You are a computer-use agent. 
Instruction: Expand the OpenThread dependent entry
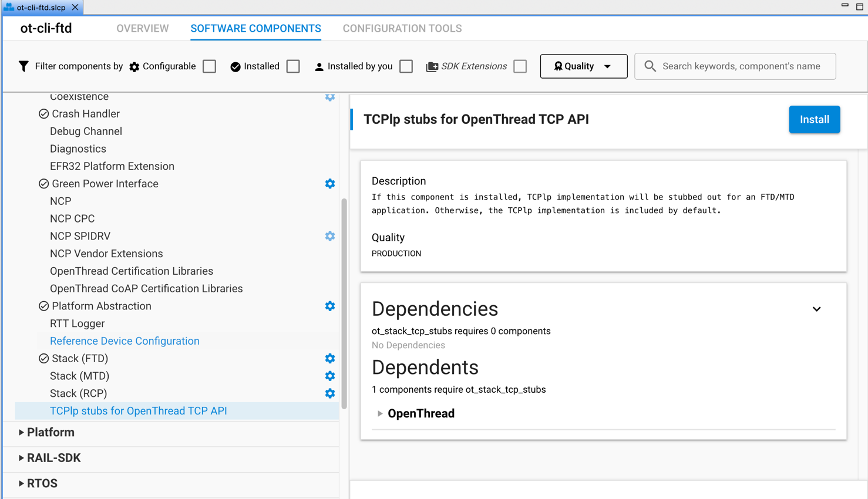[x=380, y=414]
